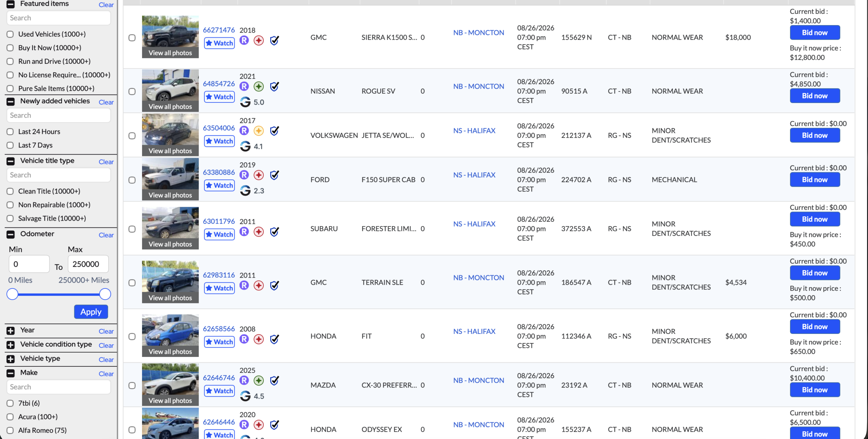The height and width of the screenshot is (439, 868).
Task: Click Google rating icon on Mazda CX-30 row
Action: pyautogui.click(x=245, y=396)
